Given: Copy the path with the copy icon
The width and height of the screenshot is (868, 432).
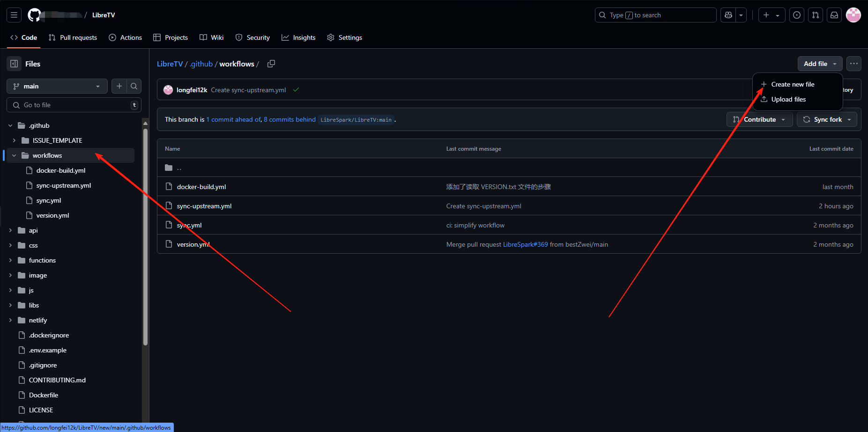Looking at the screenshot, I should 271,64.
